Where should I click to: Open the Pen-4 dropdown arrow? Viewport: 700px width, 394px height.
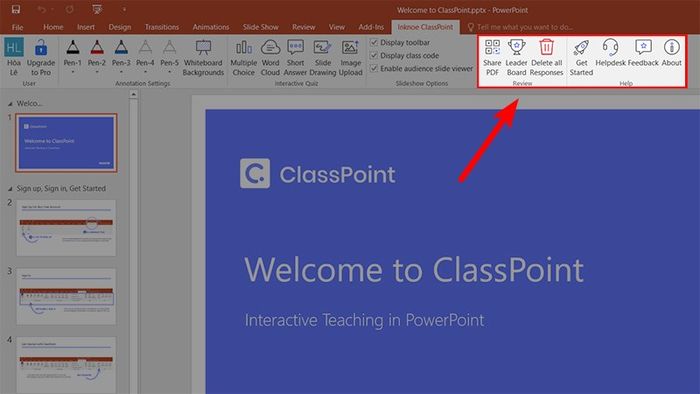coord(145,72)
